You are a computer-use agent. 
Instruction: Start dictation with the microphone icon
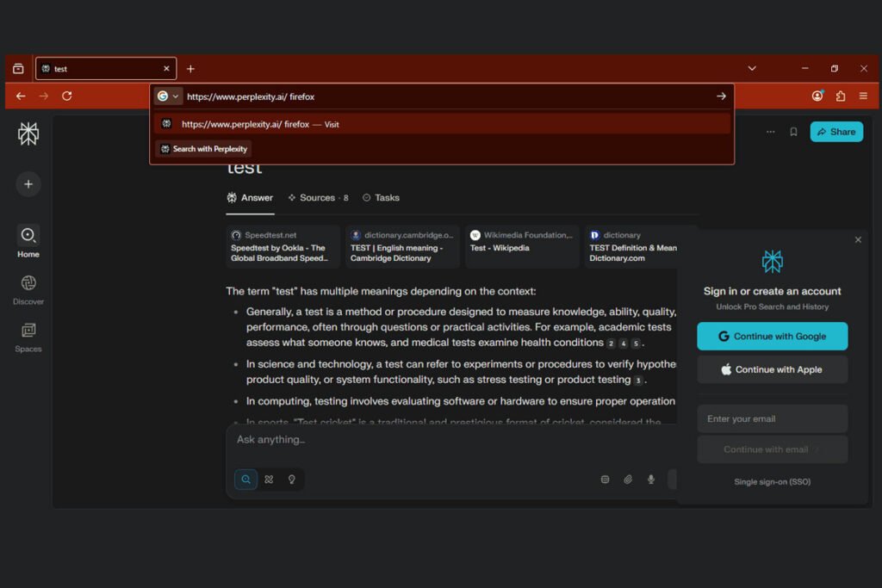[651, 480]
